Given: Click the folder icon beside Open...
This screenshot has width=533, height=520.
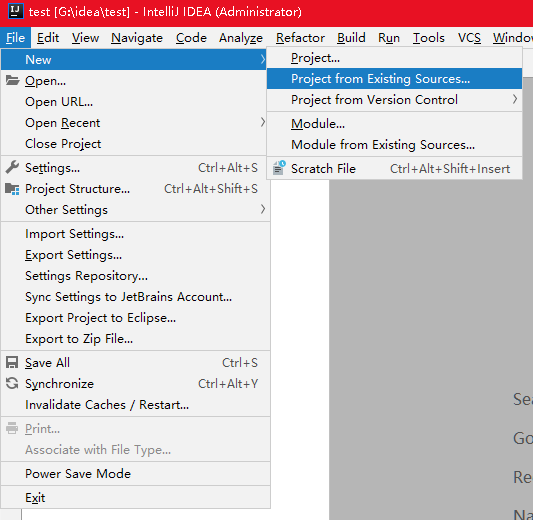Looking at the screenshot, I should tap(13, 81).
